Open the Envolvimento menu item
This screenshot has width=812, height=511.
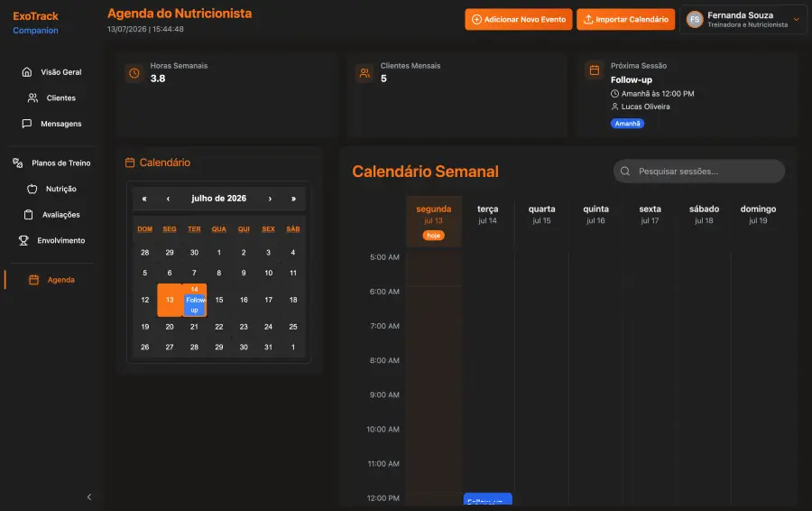[x=51, y=240]
